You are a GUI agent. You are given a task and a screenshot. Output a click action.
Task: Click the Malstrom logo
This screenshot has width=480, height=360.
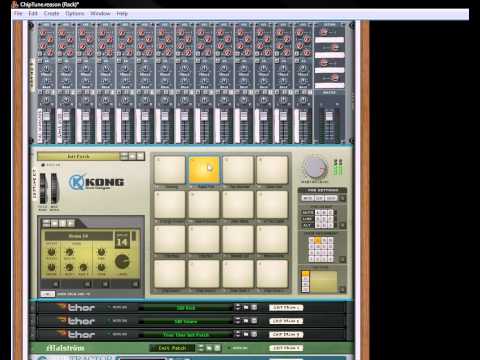tap(65, 348)
